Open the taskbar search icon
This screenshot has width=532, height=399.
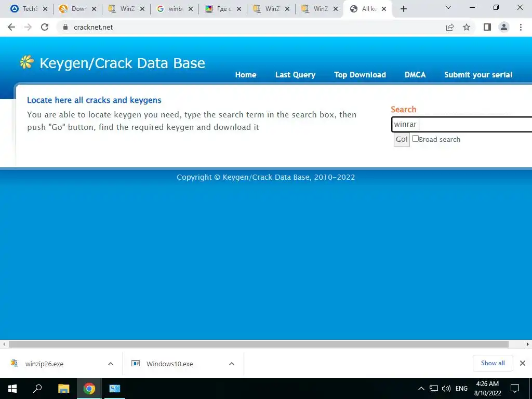tap(37, 389)
